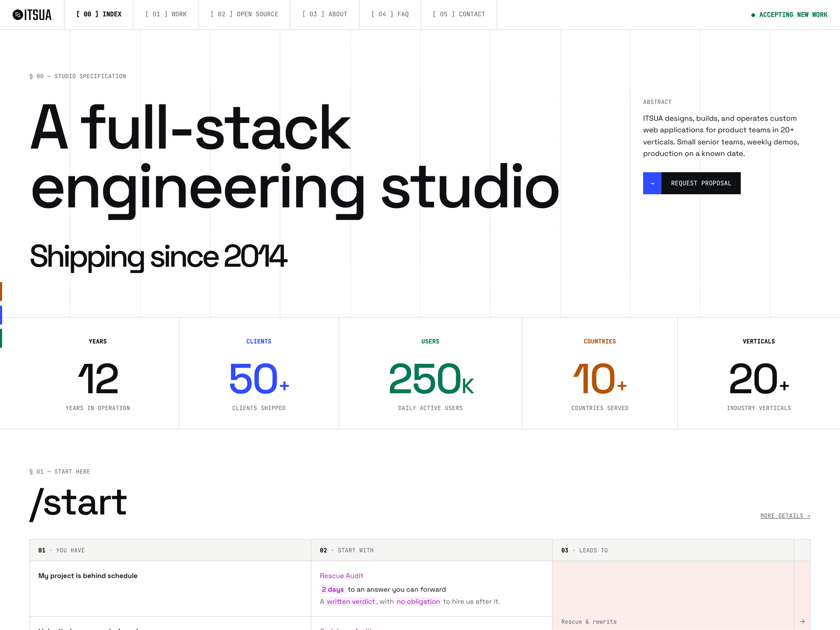Click the Accepting New Work status
Screen dimensions: 840x630
click(x=789, y=15)
